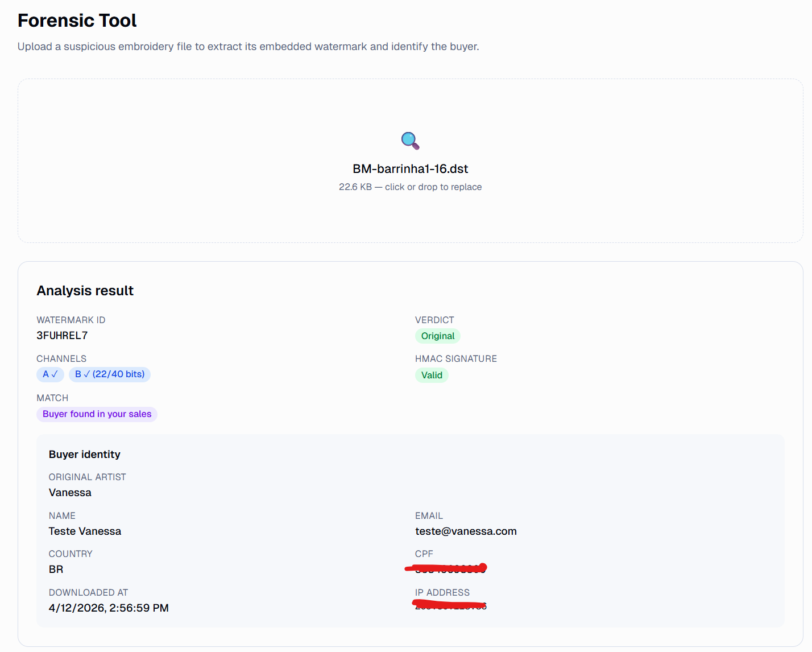This screenshot has width=812, height=652.
Task: Click the download time 4/12/2026, 2:56:59 PM
Action: pyautogui.click(x=109, y=608)
